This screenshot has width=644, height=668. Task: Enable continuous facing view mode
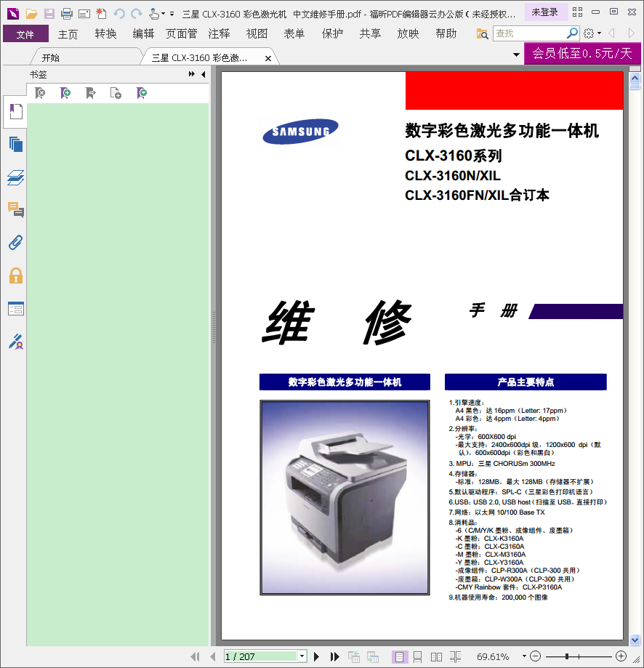tap(455, 657)
